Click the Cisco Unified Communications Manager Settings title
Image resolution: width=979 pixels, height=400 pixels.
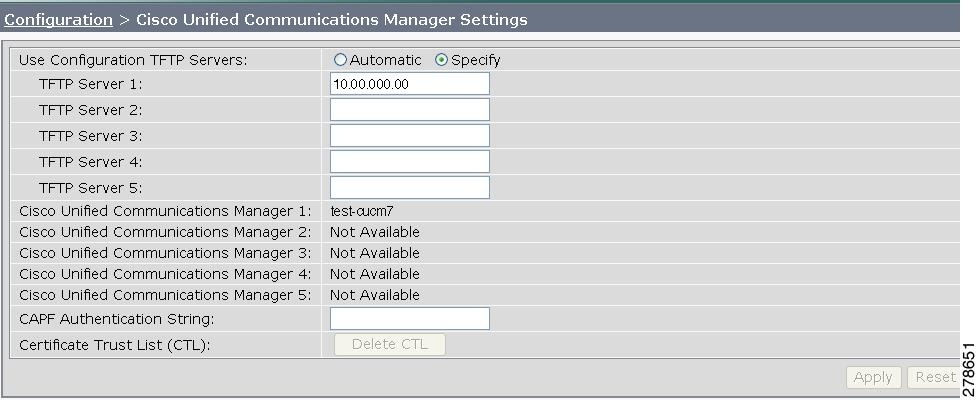coord(332,20)
